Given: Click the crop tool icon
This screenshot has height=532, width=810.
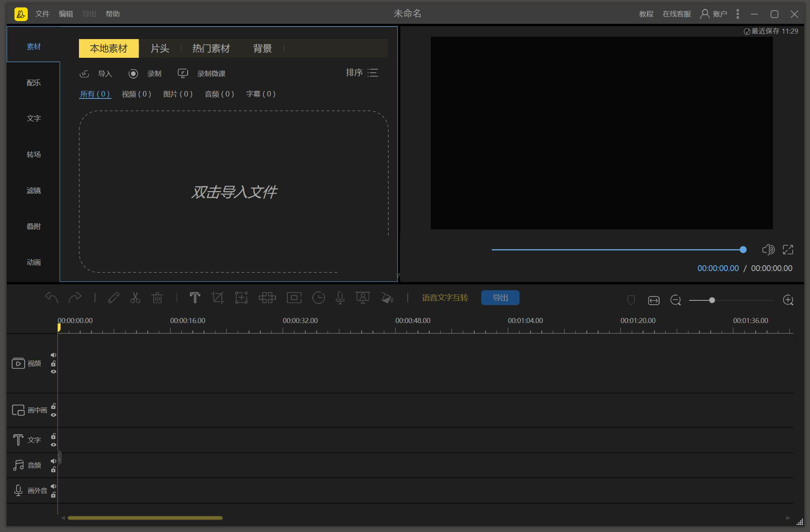Looking at the screenshot, I should [x=217, y=298].
